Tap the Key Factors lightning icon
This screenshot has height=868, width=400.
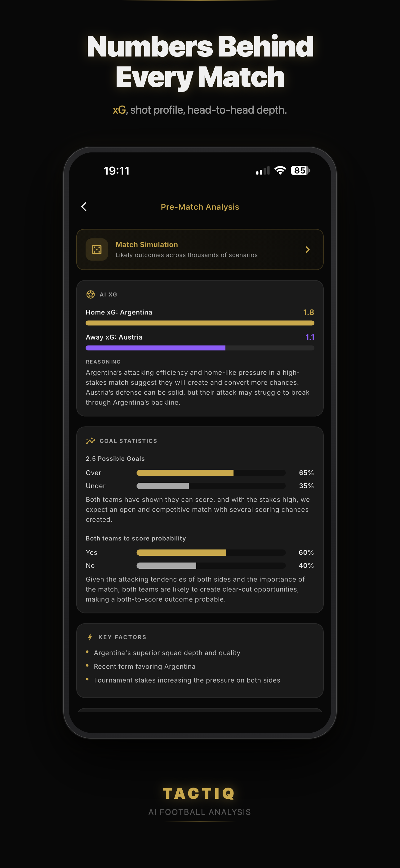pos(90,637)
